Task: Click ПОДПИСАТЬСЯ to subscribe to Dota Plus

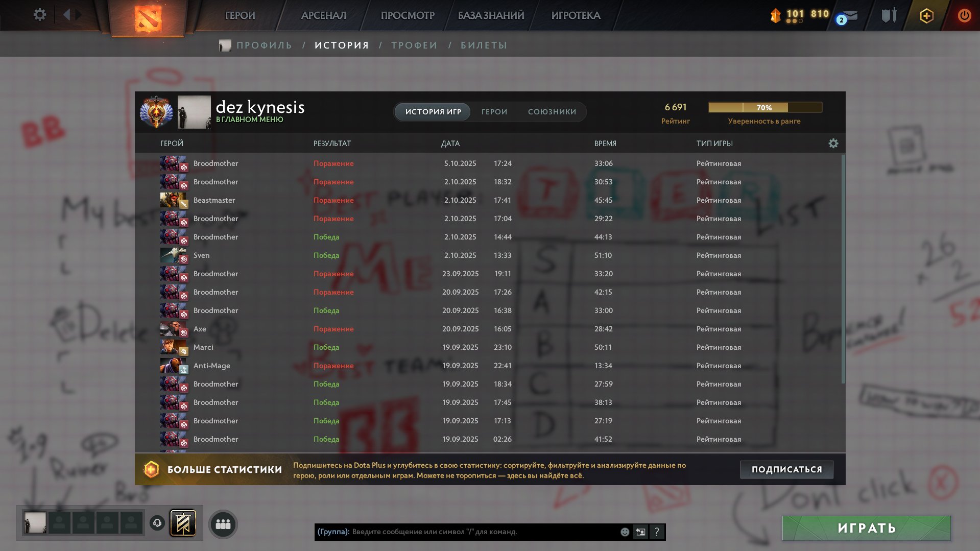Action: 786,469
